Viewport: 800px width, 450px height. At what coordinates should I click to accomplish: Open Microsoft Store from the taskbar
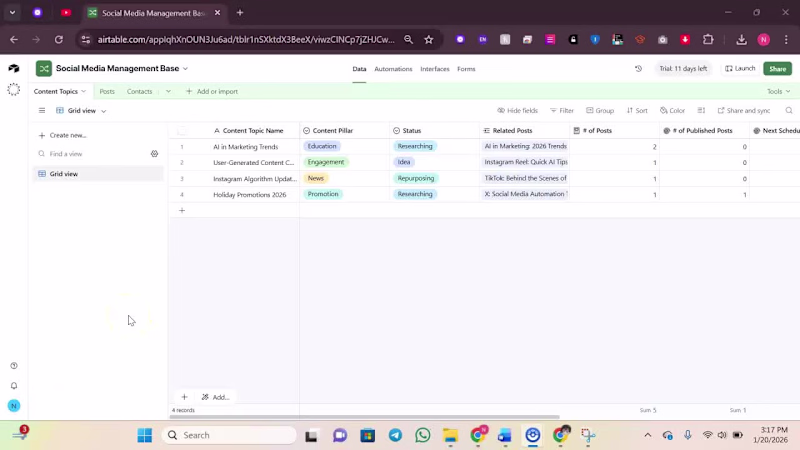[367, 435]
